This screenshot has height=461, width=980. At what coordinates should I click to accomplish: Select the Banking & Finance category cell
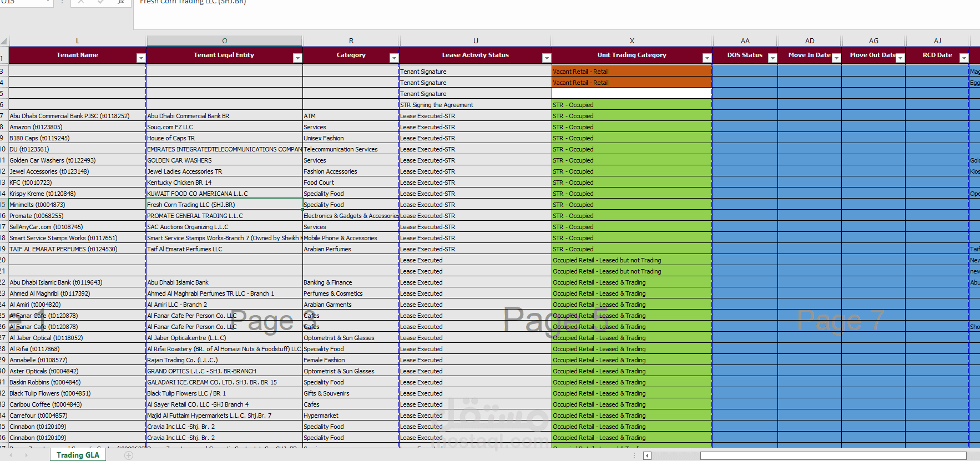351,282
